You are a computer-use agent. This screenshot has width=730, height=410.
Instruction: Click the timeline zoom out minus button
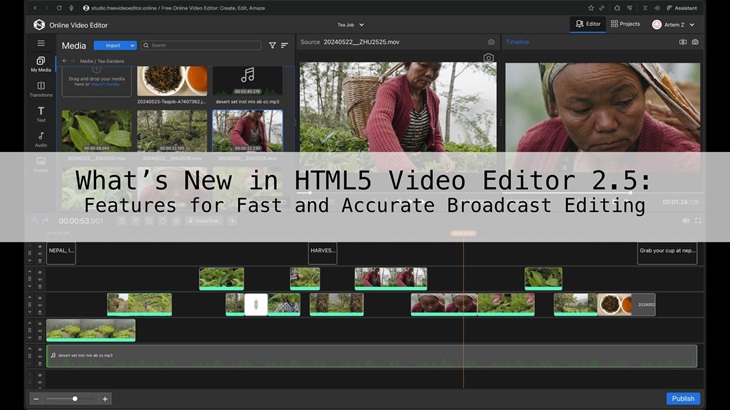point(36,399)
